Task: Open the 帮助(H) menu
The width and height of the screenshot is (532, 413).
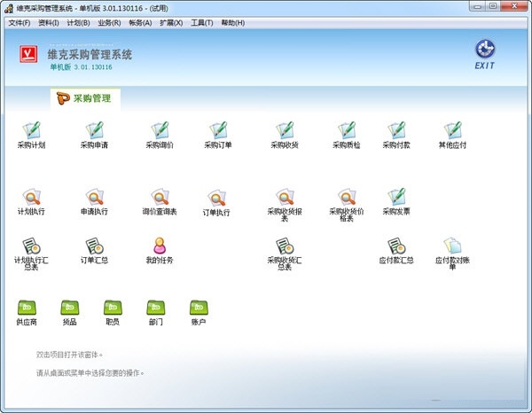Action: tap(232, 23)
